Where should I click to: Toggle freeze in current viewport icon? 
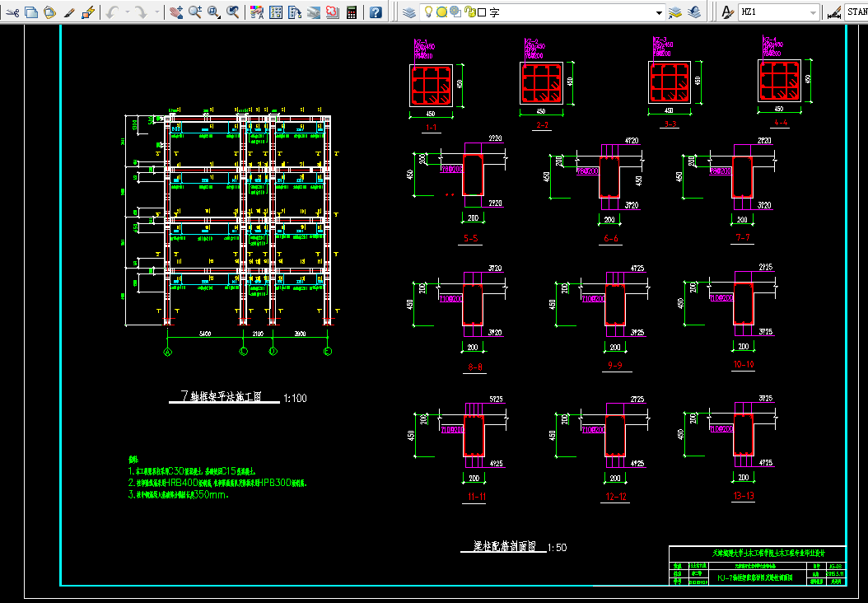pyautogui.click(x=455, y=12)
